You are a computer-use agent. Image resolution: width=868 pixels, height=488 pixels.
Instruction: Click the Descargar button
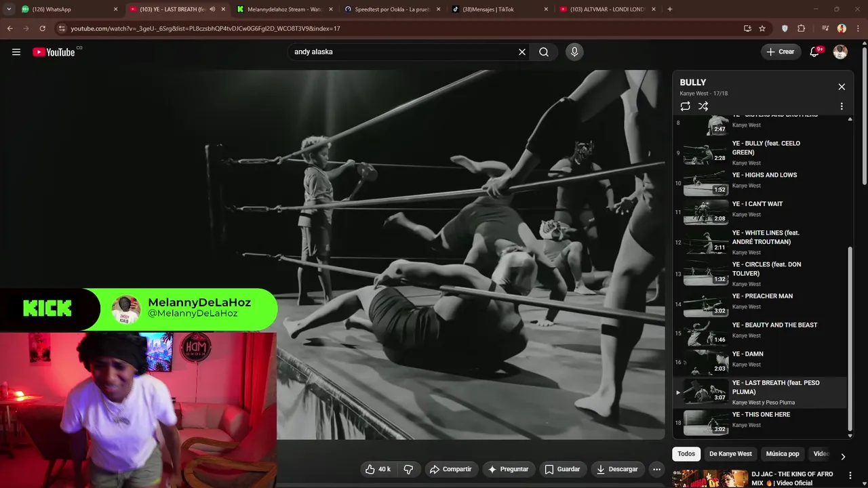pos(617,469)
